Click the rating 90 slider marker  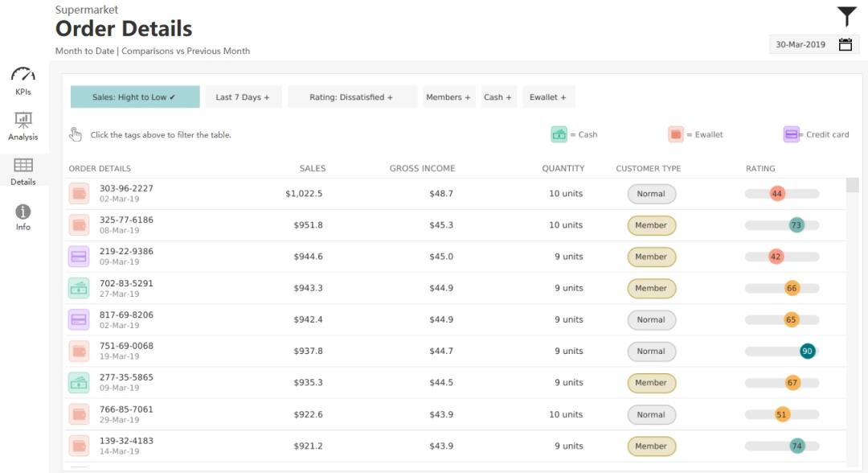807,352
